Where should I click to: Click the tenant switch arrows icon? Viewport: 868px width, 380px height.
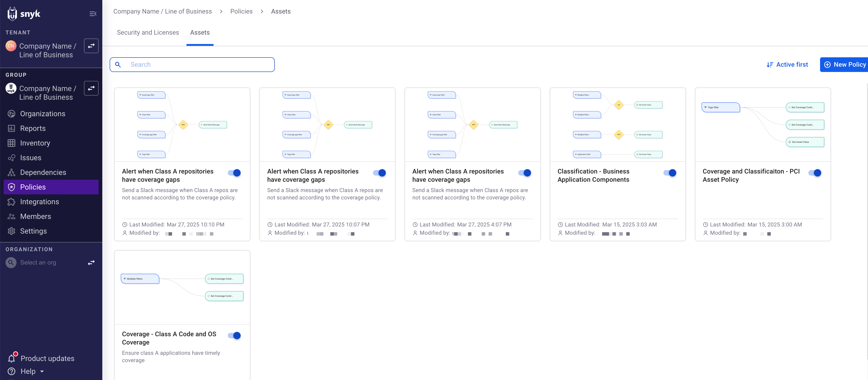pyautogui.click(x=91, y=46)
